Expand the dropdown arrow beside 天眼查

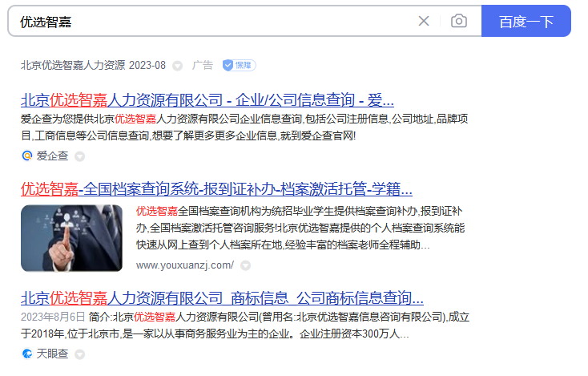click(x=79, y=354)
